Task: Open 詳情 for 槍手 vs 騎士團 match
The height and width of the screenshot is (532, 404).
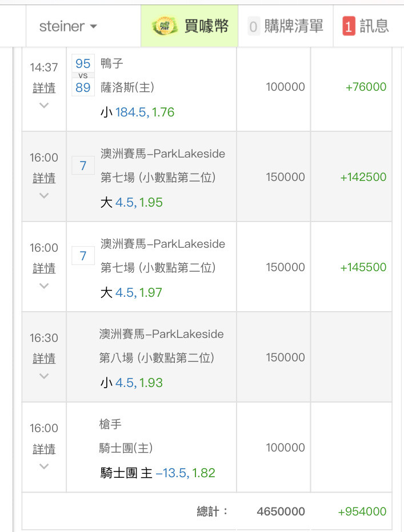Action: pyautogui.click(x=44, y=449)
